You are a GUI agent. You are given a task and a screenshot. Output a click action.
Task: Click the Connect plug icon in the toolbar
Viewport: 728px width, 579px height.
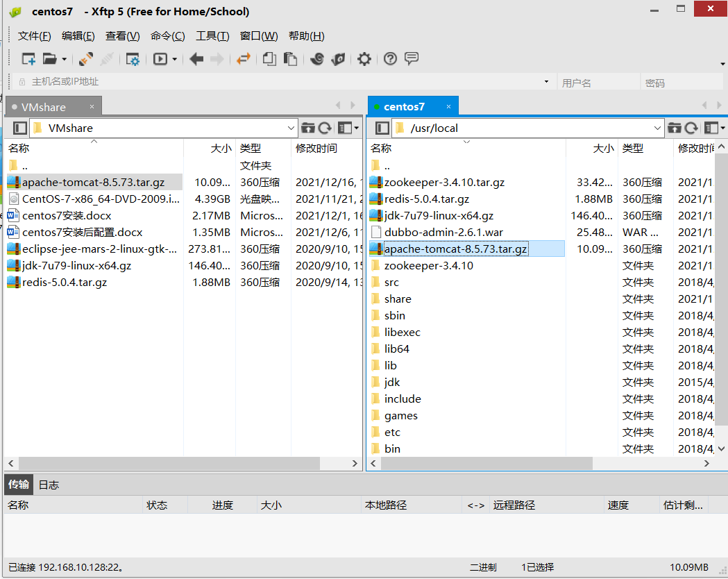point(86,59)
